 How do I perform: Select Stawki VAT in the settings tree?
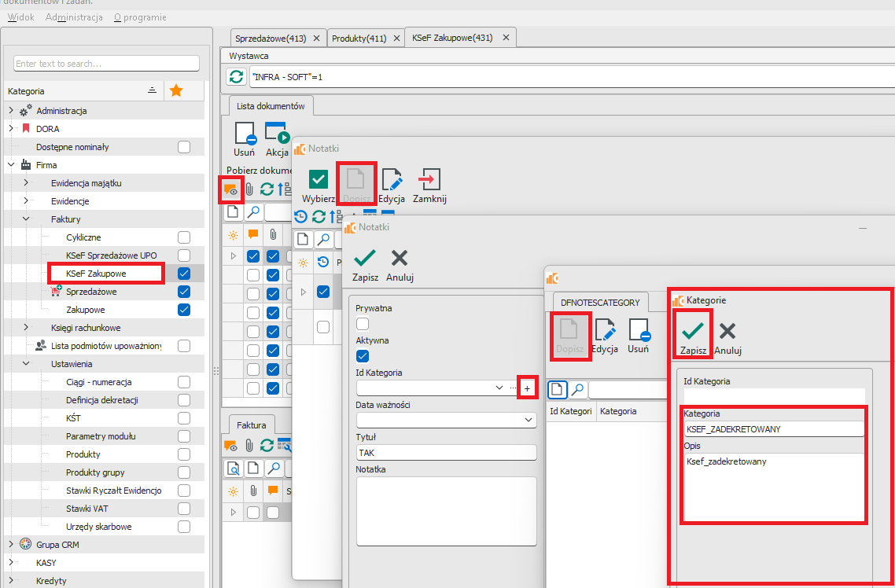click(87, 509)
